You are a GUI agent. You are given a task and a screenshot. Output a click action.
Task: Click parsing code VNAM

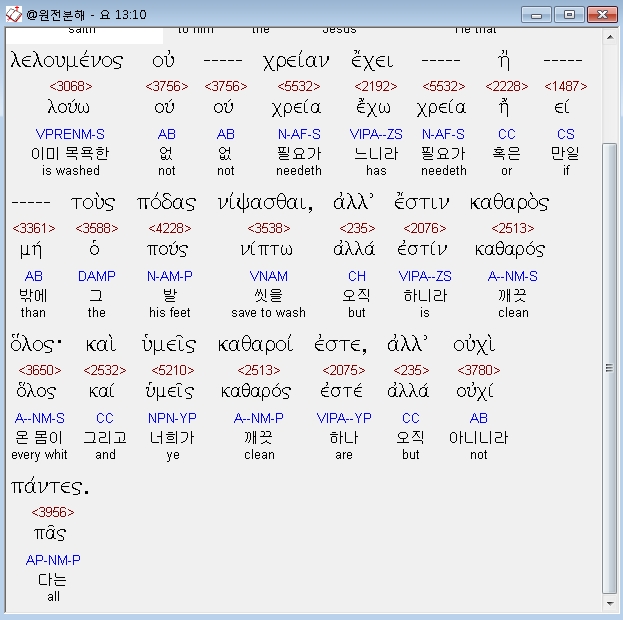269,276
